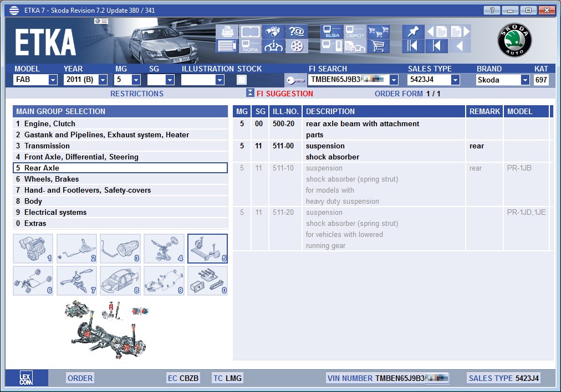Click engine thumbnail number 1
561x392 pixels.
click(33, 249)
